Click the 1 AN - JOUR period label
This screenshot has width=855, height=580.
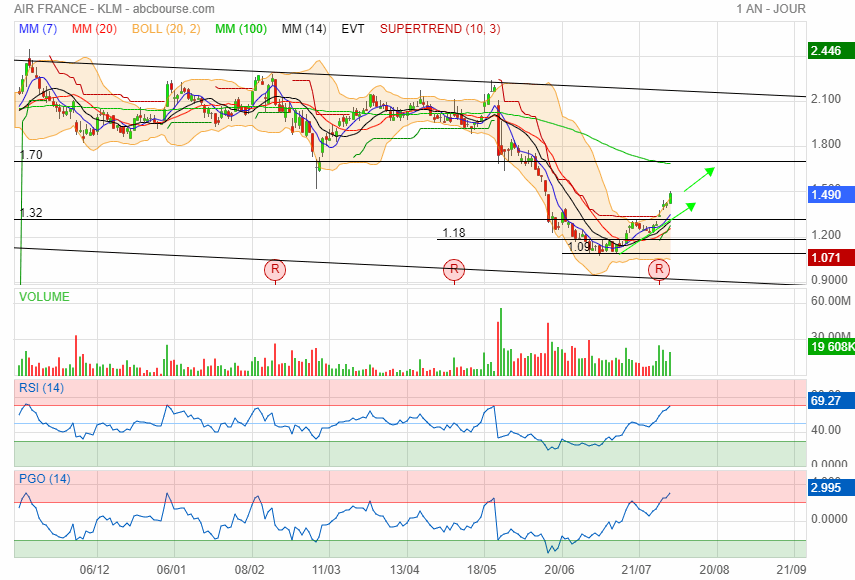point(770,9)
